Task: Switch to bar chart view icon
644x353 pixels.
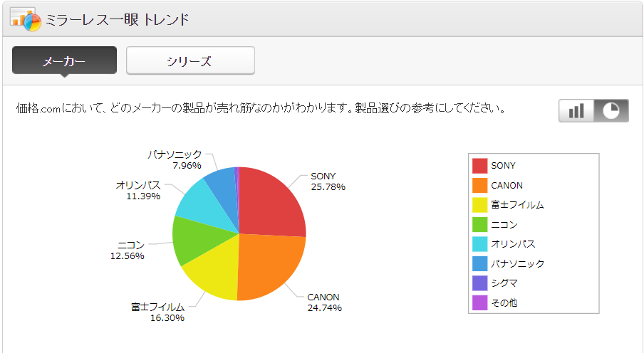Action: tap(576, 111)
